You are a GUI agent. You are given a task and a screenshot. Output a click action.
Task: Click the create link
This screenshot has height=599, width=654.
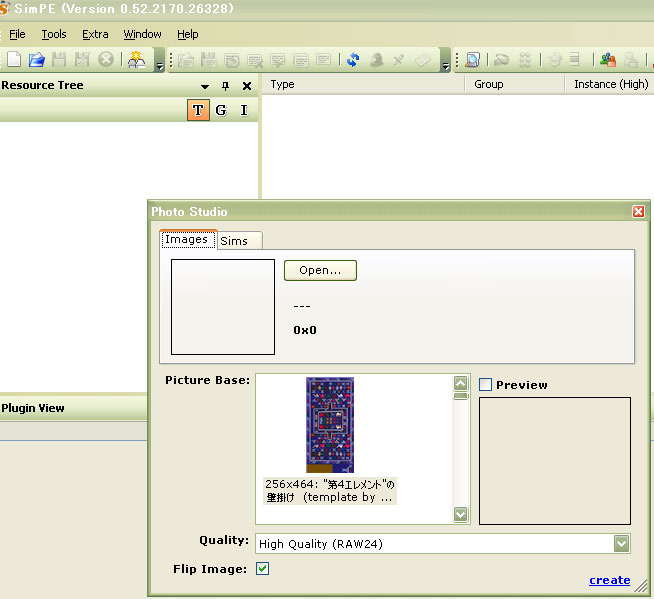click(x=609, y=580)
